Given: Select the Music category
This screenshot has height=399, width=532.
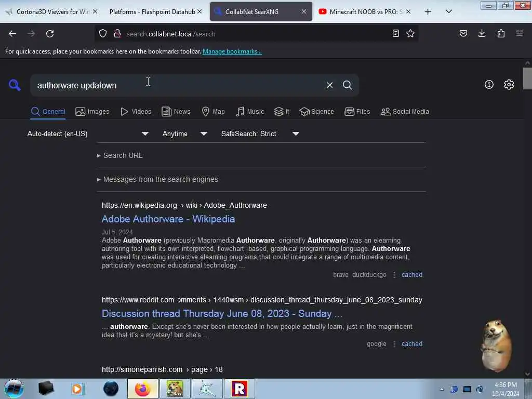Looking at the screenshot, I should coord(250,112).
